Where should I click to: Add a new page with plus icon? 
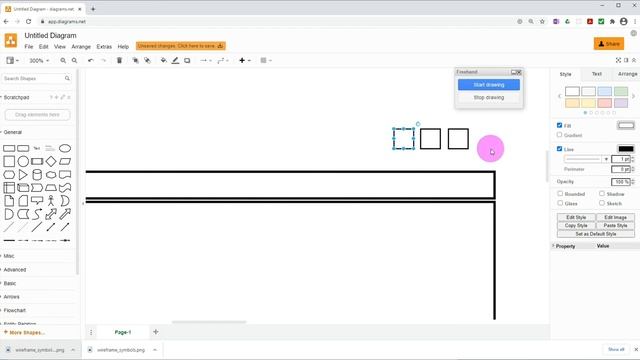tap(156, 332)
